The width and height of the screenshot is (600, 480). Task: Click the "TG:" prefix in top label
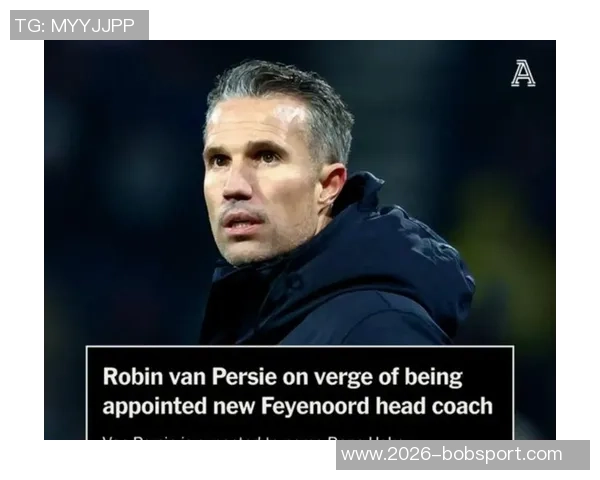coord(30,26)
